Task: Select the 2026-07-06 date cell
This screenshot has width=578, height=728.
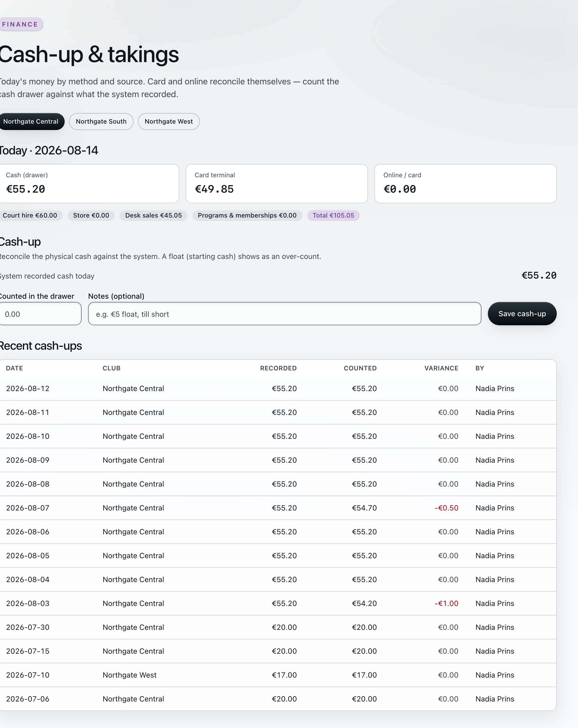Action: 28,699
